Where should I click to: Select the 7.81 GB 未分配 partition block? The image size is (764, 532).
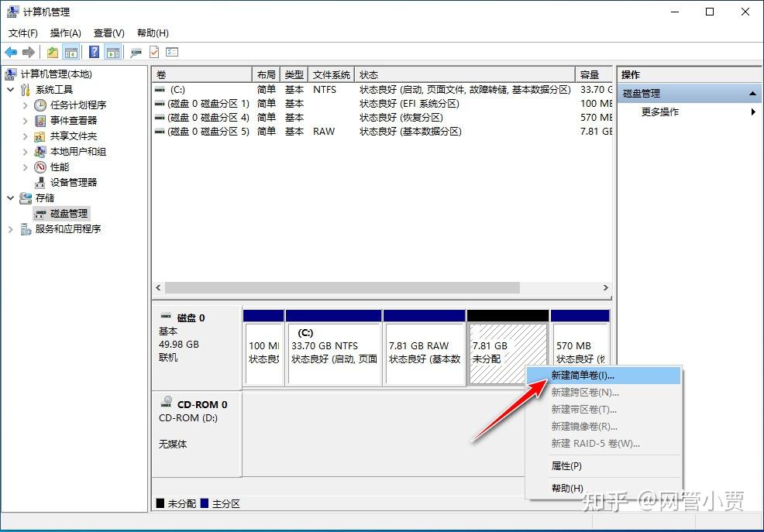pos(502,346)
